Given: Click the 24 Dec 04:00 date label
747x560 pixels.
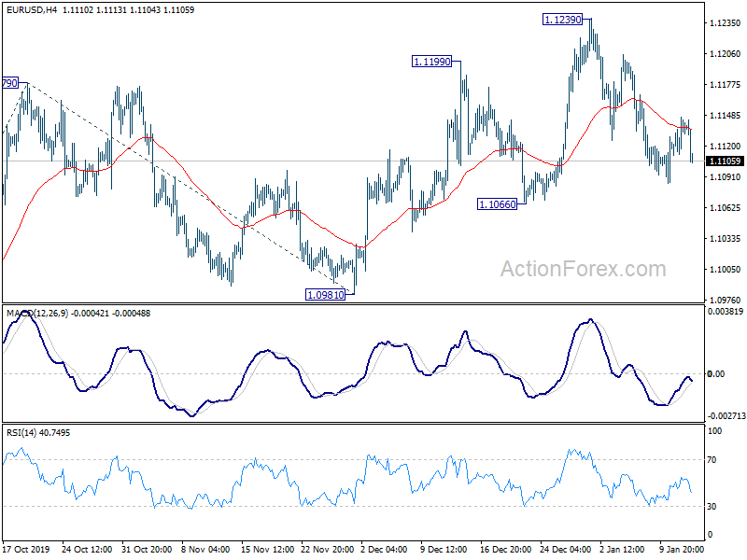Looking at the screenshot, I should (x=566, y=550).
